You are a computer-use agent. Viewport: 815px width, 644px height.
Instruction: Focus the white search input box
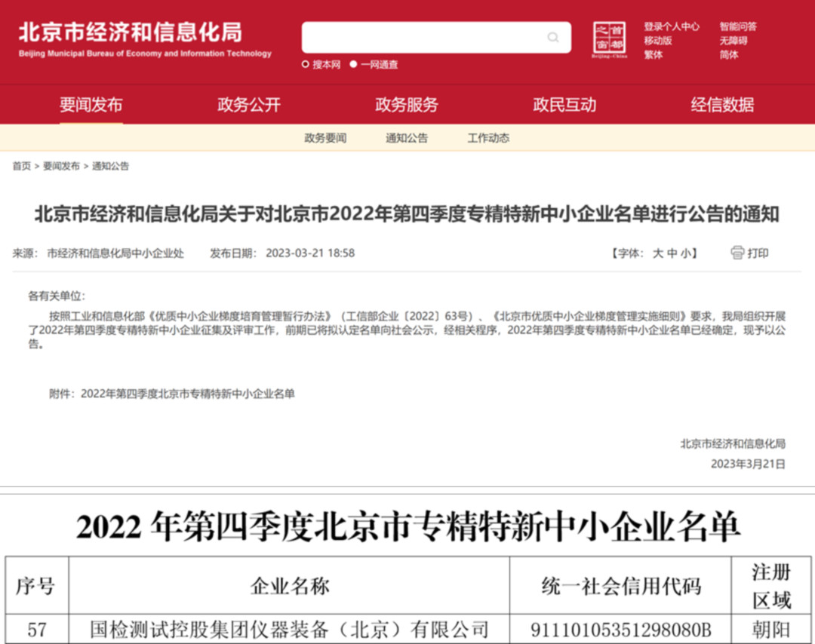coord(436,37)
